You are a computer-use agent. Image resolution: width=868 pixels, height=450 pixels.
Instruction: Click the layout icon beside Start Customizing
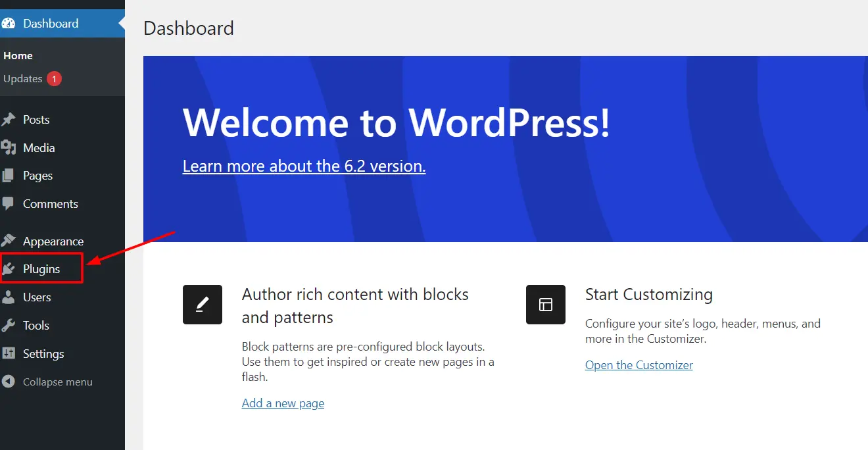pos(546,305)
